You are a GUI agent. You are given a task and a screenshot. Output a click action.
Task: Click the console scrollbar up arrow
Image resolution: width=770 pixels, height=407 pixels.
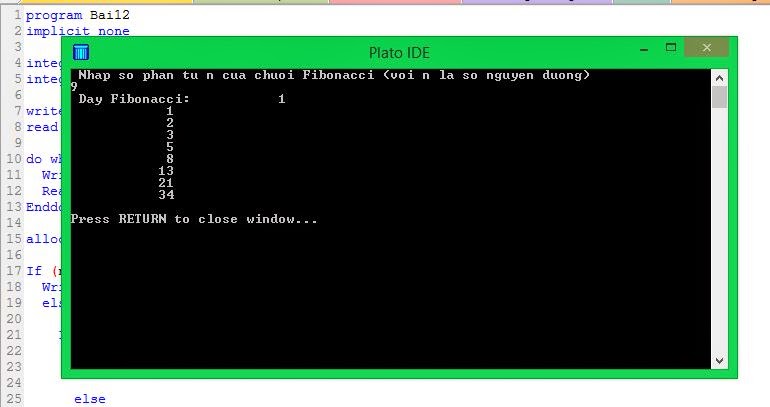[x=719, y=78]
